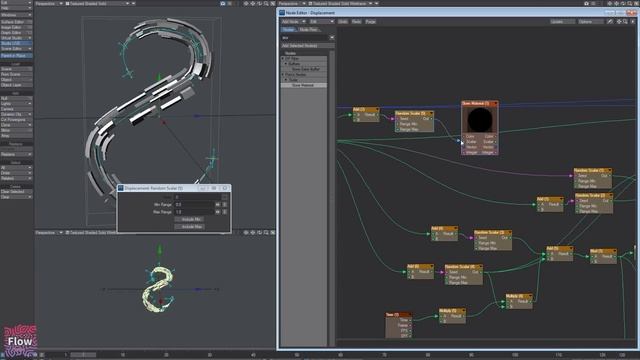This screenshot has width=640, height=360.
Task: Switch to the Nodes tab
Action: pos(288,29)
